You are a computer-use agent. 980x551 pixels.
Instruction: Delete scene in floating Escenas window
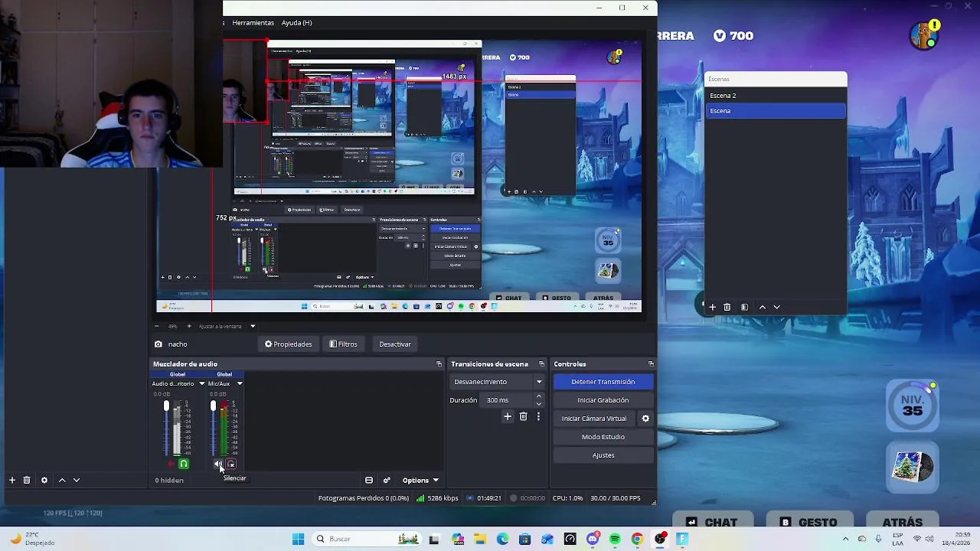coord(727,307)
